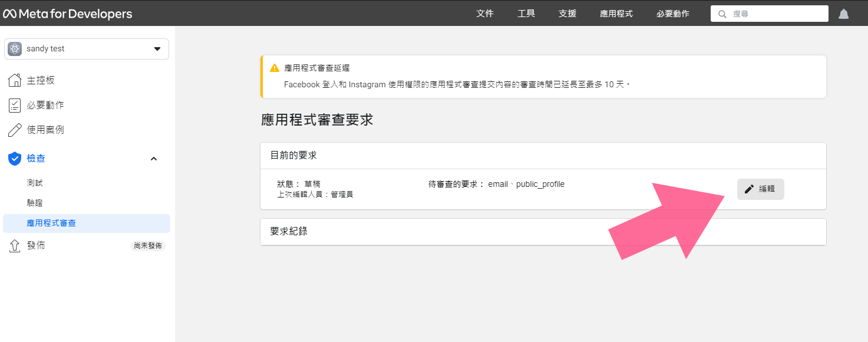Click the sandy test app atom icon

pyautogui.click(x=15, y=49)
